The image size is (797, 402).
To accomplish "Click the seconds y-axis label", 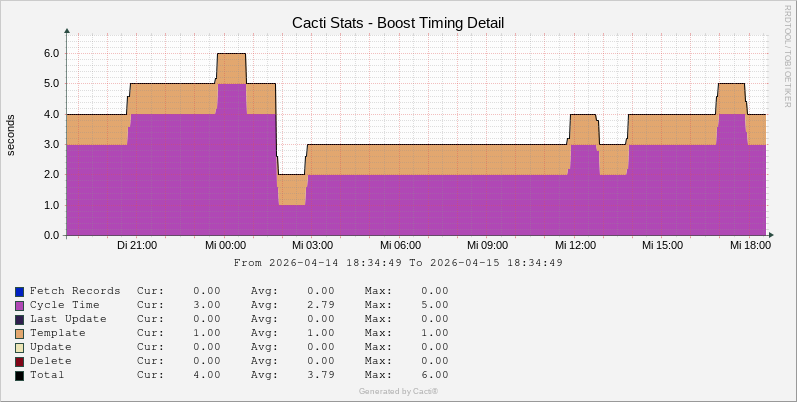I will pyautogui.click(x=11, y=135).
